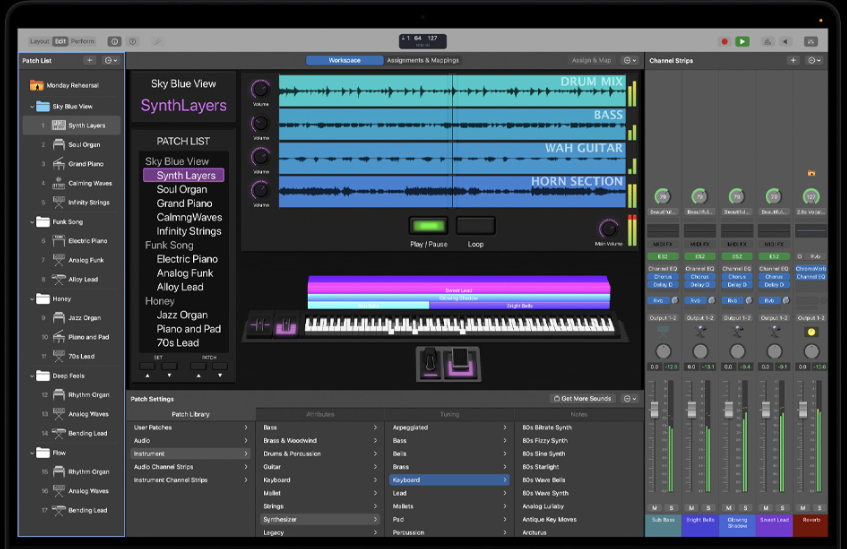Viewport: 847px width, 549px height.
Task: Switch to Assignments & Mappings tab
Action: 422,61
